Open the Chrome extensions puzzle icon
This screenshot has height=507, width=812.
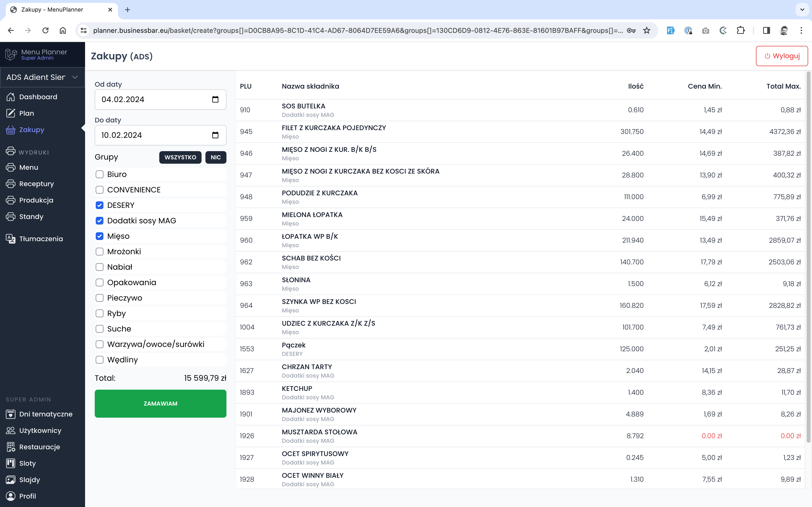[740, 30]
